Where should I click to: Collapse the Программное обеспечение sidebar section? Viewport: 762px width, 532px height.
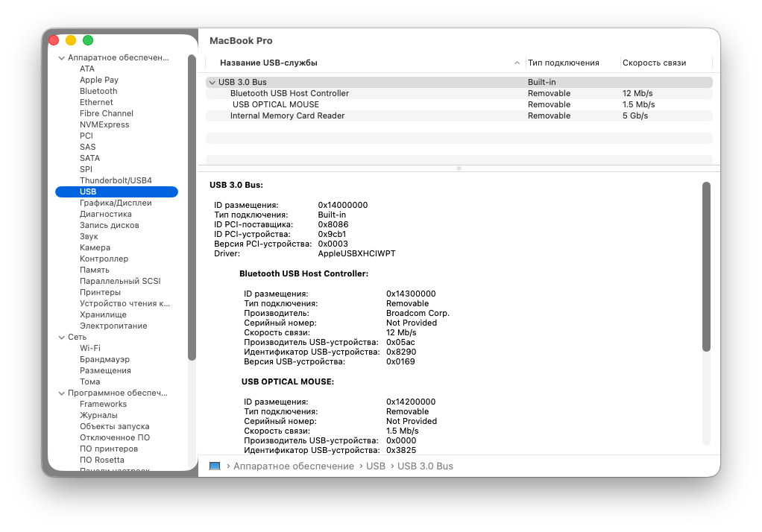coord(61,393)
